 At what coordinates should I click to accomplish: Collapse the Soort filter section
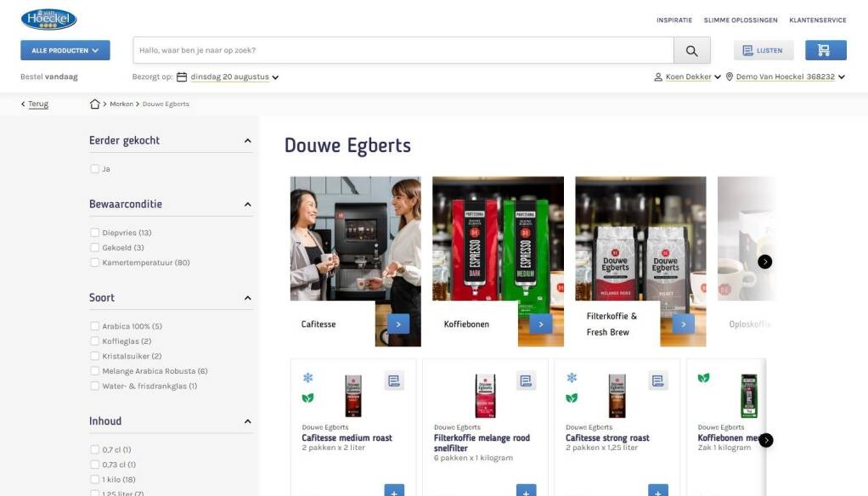click(x=247, y=298)
